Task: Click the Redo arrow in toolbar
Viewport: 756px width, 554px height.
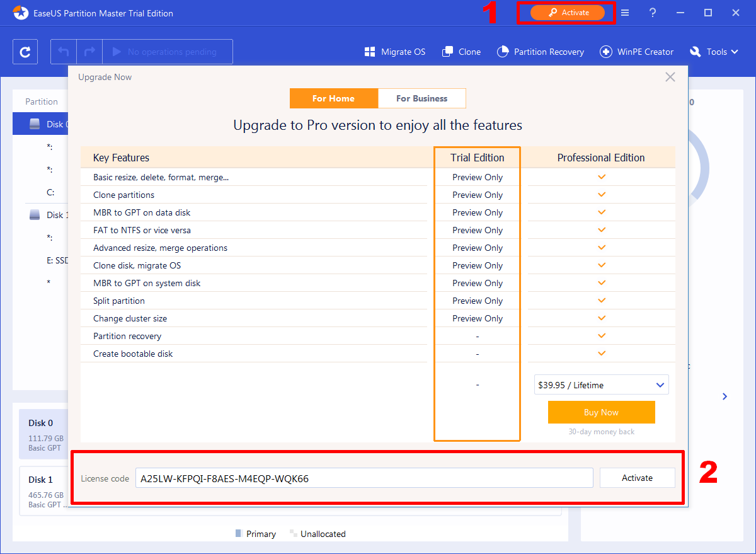Action: click(89, 52)
